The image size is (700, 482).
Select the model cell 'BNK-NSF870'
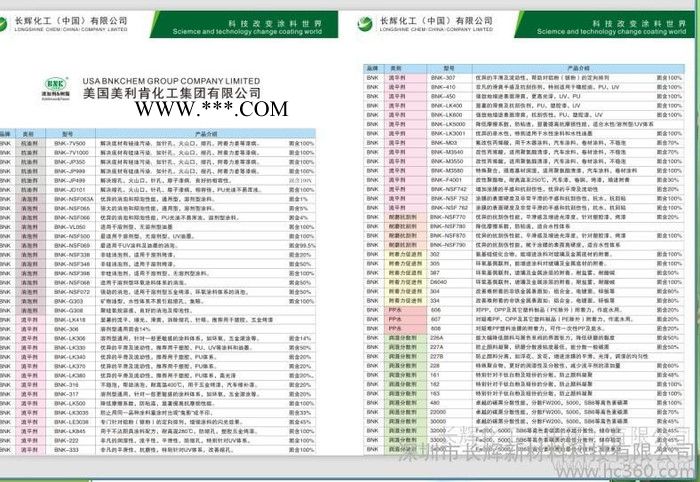449,236
